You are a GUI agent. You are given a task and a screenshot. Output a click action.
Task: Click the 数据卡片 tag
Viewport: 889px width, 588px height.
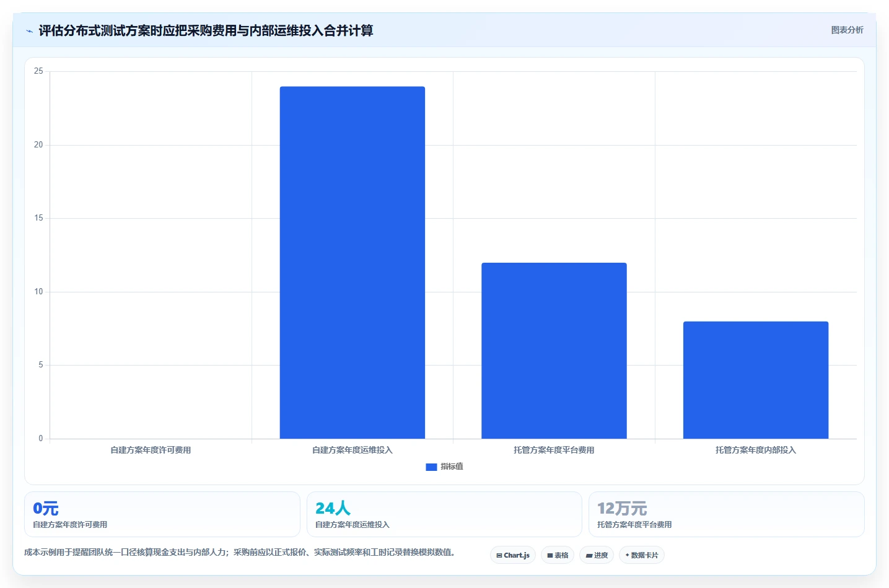tap(642, 555)
